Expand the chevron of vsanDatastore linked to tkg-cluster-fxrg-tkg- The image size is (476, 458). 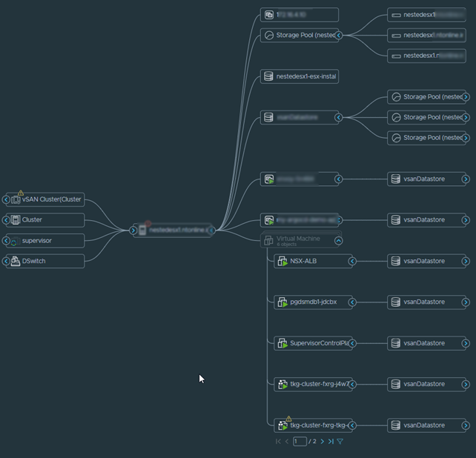click(466, 425)
